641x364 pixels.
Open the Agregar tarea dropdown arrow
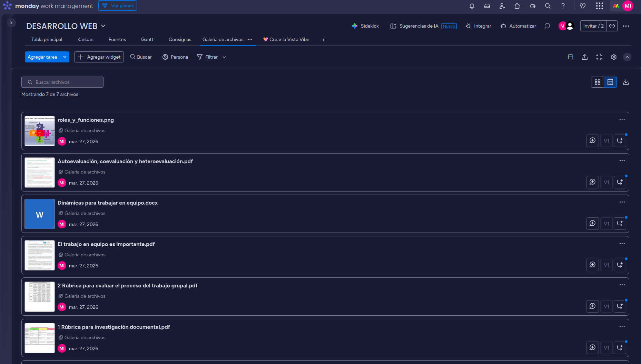click(x=65, y=57)
